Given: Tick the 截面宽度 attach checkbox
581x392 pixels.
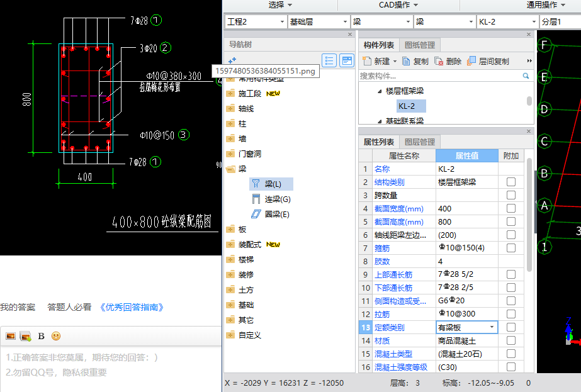Looking at the screenshot, I should (x=511, y=209).
